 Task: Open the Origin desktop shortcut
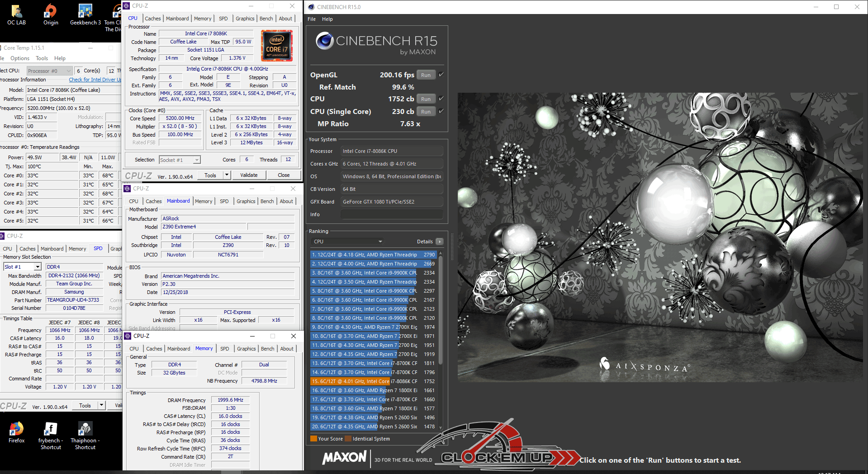point(51,13)
